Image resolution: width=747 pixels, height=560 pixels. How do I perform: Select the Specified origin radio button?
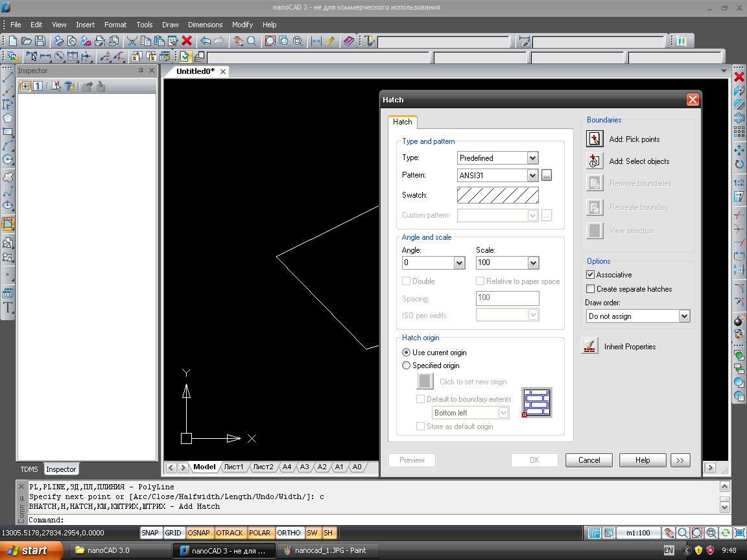[406, 366]
